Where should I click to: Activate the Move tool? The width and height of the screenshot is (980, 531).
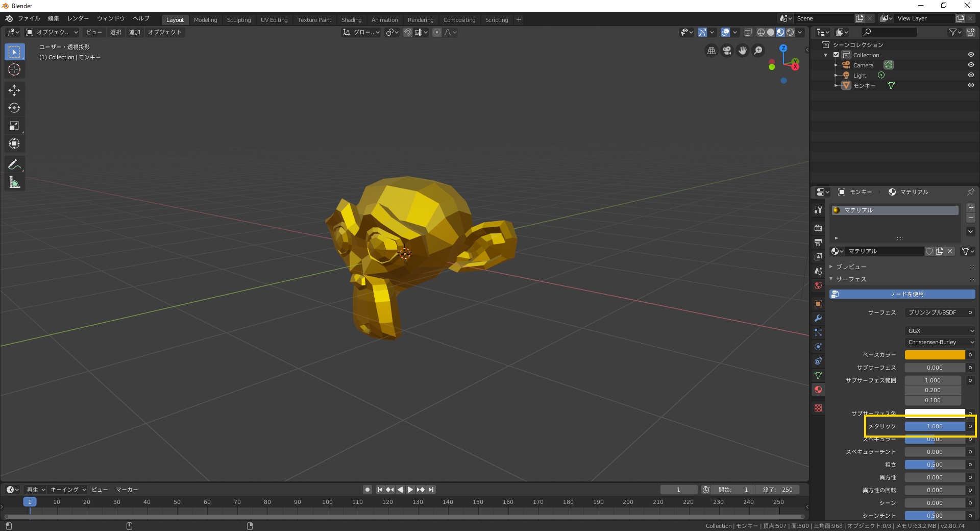coord(14,90)
